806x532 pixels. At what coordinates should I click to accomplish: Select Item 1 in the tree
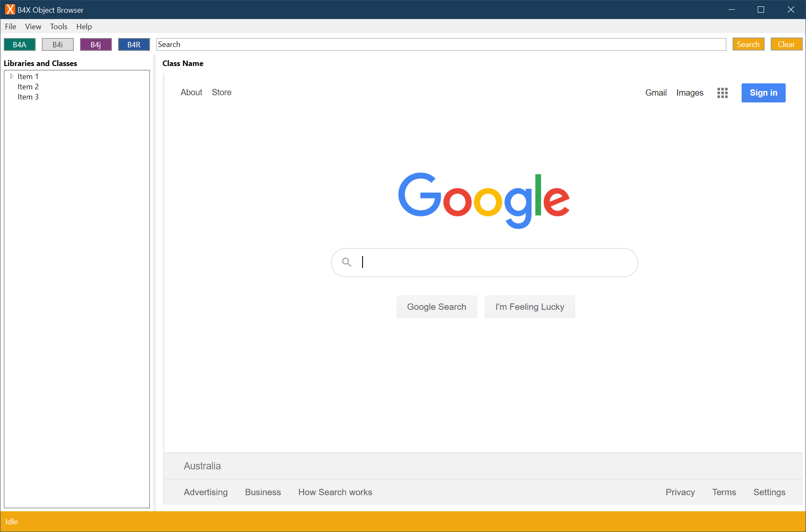[x=28, y=77]
